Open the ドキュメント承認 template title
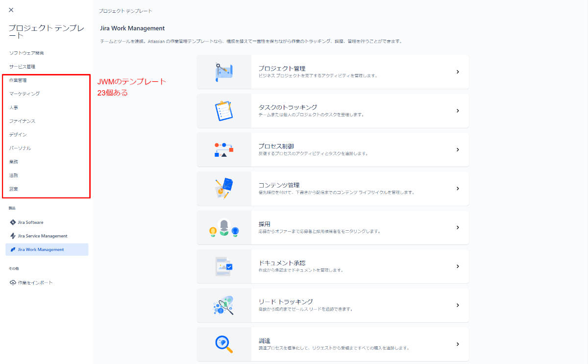This screenshot has height=364, width=588. (x=282, y=263)
